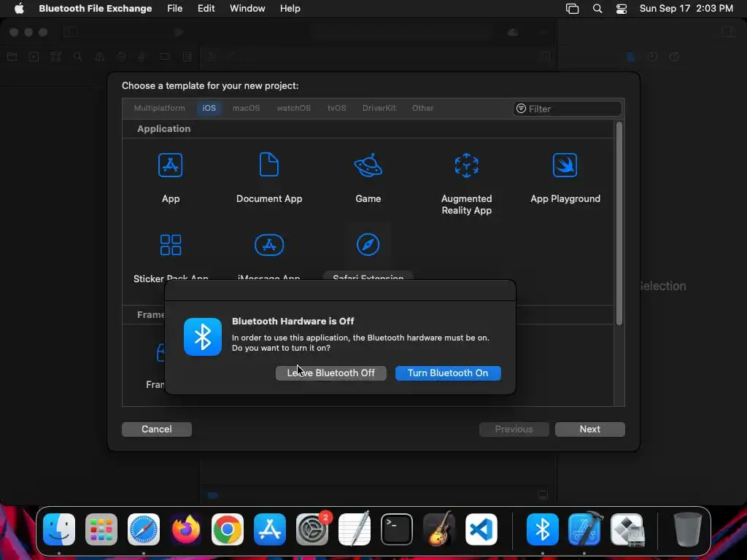Open Spotlight search in the menu bar

pyautogui.click(x=597, y=9)
